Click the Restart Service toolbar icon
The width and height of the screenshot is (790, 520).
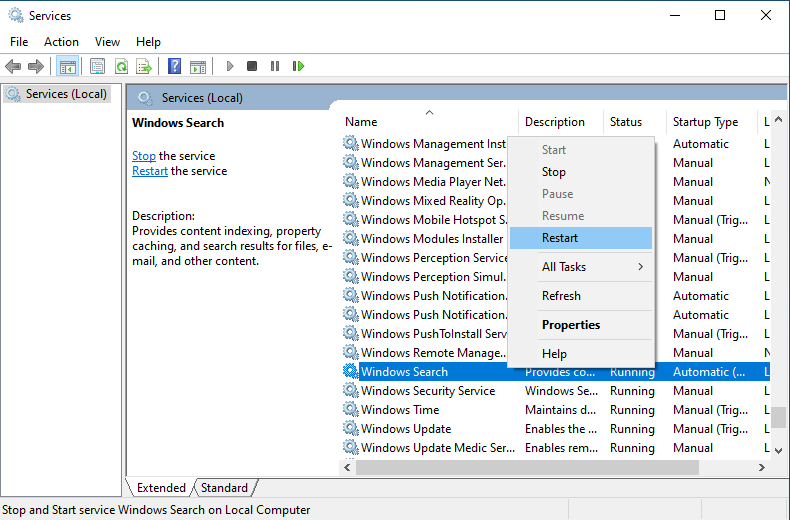[x=298, y=66]
